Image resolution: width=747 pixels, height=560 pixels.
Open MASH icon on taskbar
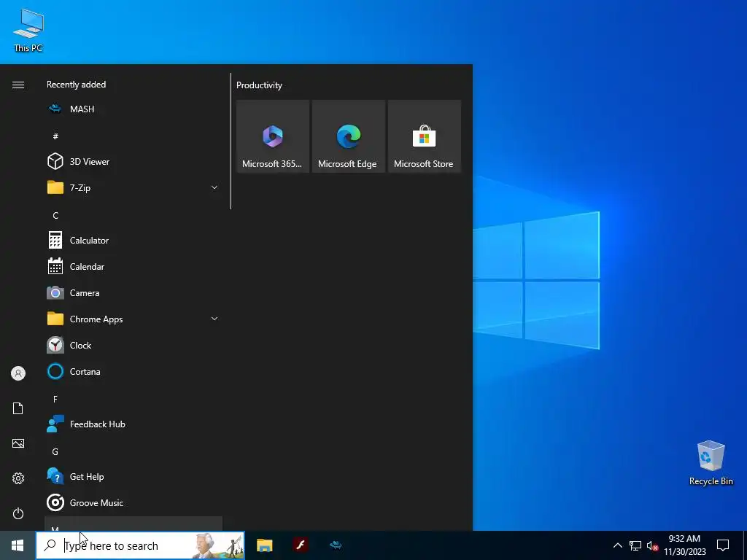click(x=336, y=545)
